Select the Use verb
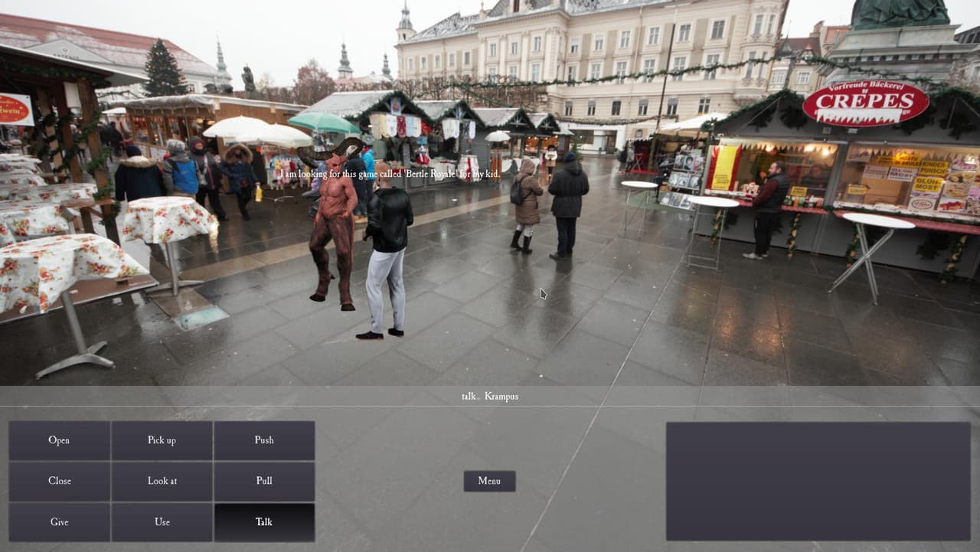The width and height of the screenshot is (980, 552). pos(162,522)
